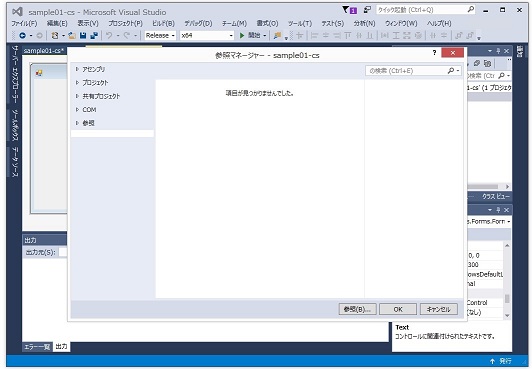Viewport: 532px width, 369px height.
Task: Click the Redo toolbar icon
Action: click(127, 35)
